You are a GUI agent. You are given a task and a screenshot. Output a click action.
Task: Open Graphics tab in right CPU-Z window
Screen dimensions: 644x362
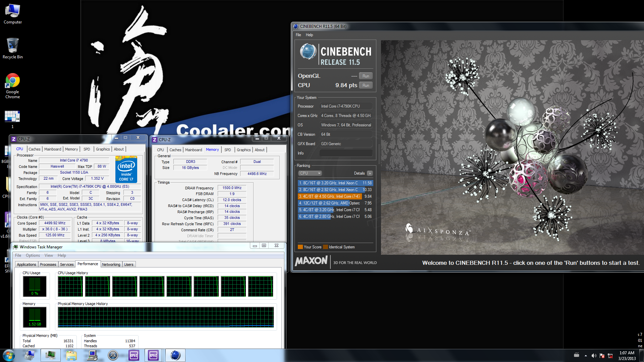pos(244,150)
